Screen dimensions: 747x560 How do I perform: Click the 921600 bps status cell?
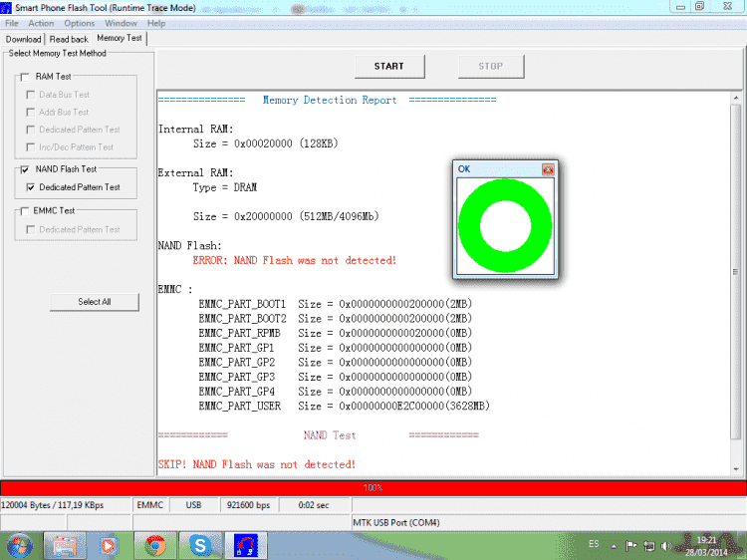click(x=248, y=505)
